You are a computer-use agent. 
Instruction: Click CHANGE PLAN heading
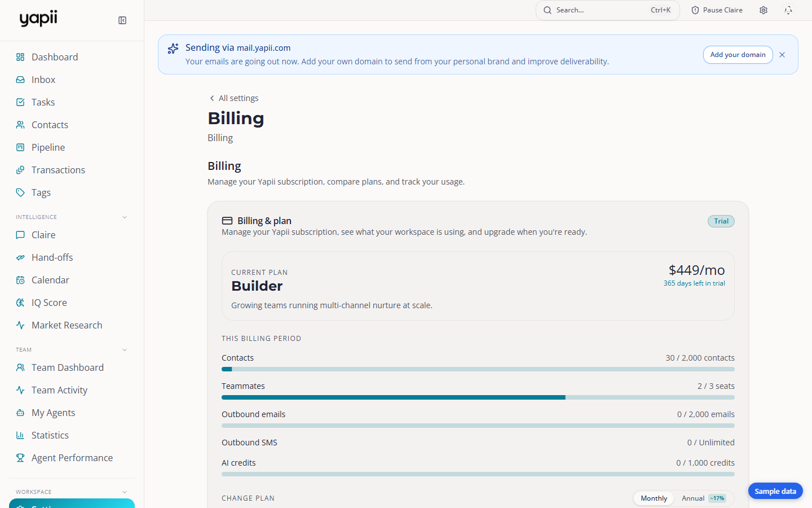pyautogui.click(x=248, y=498)
